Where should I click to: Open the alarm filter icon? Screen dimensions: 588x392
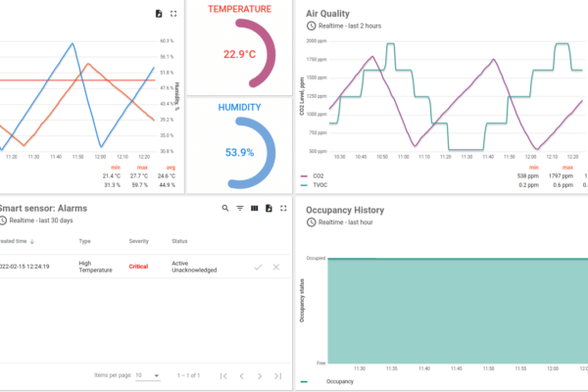pyautogui.click(x=240, y=209)
